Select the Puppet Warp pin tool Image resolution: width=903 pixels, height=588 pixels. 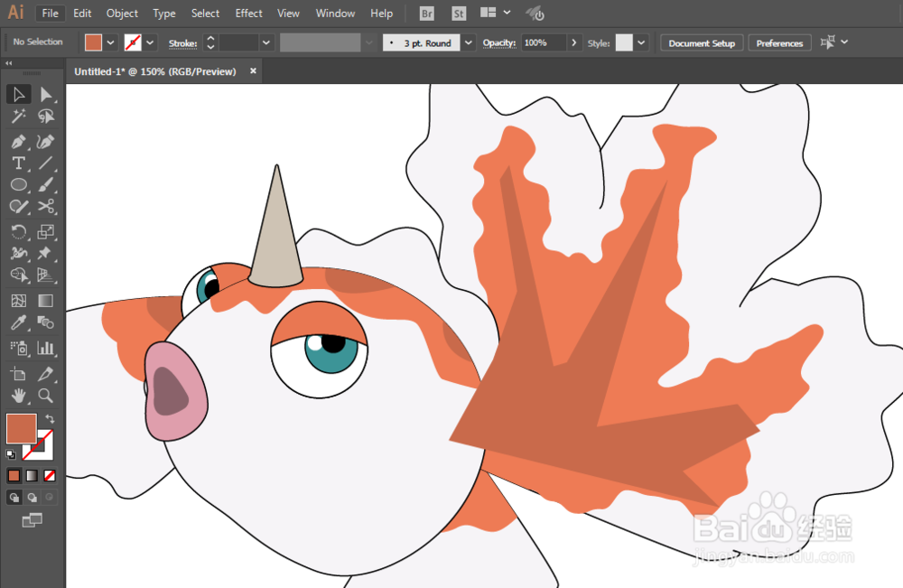click(x=45, y=254)
